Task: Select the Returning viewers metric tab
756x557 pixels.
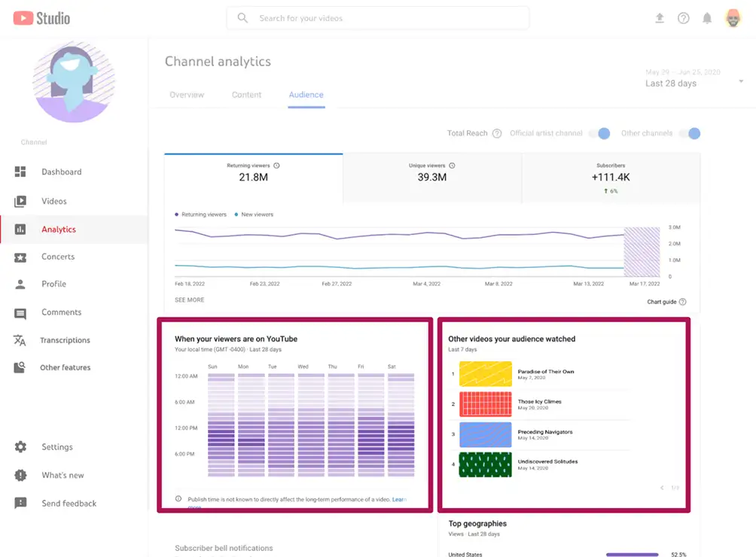Action: tap(254, 178)
